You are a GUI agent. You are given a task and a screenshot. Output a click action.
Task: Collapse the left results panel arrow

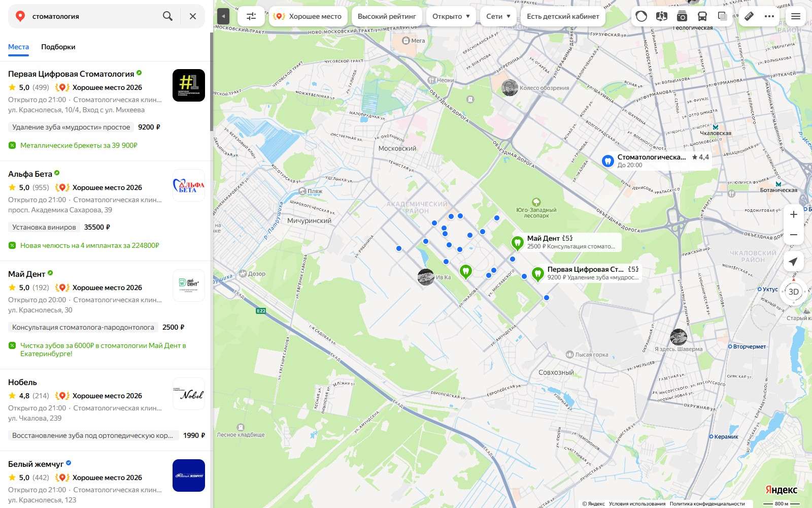coord(223,16)
